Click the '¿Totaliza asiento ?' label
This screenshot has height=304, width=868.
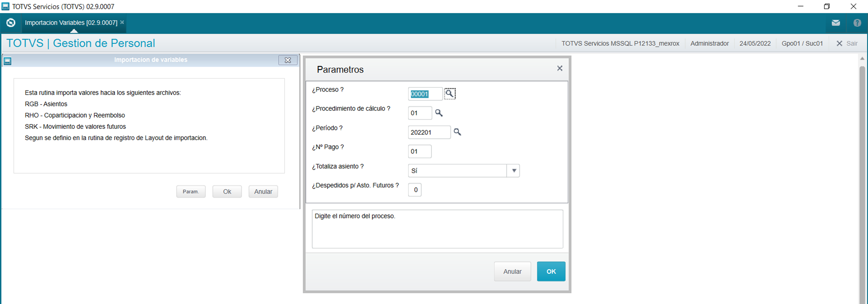338,166
